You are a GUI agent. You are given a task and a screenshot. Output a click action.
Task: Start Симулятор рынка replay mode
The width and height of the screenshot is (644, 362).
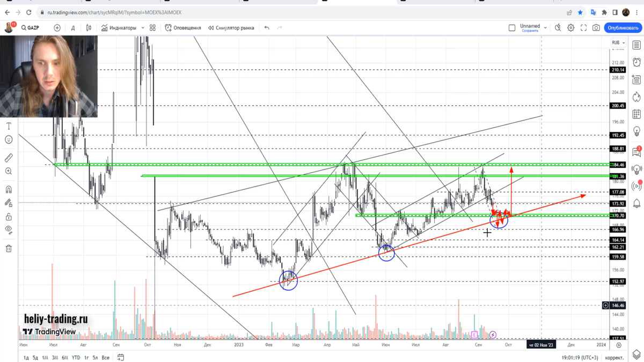coord(231,28)
